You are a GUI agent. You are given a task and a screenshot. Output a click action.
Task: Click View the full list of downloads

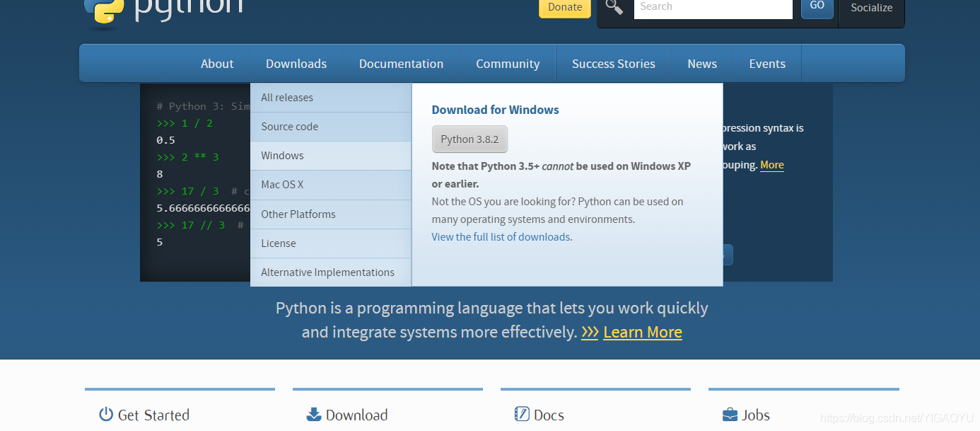coord(502,237)
